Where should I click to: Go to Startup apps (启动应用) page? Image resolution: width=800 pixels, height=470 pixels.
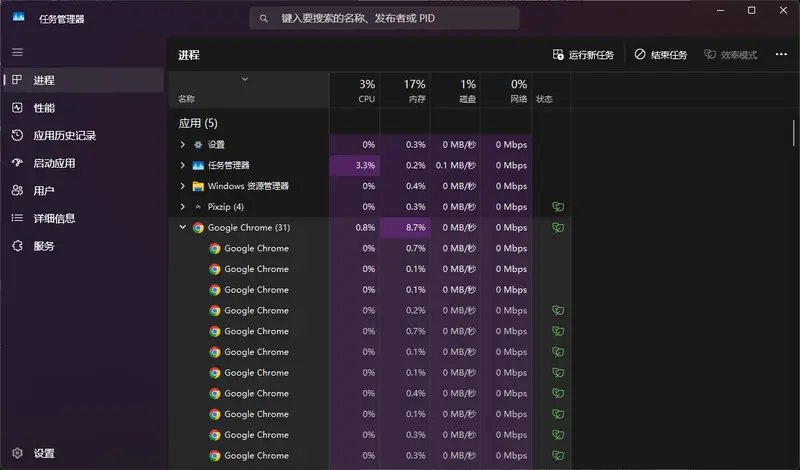click(x=84, y=163)
